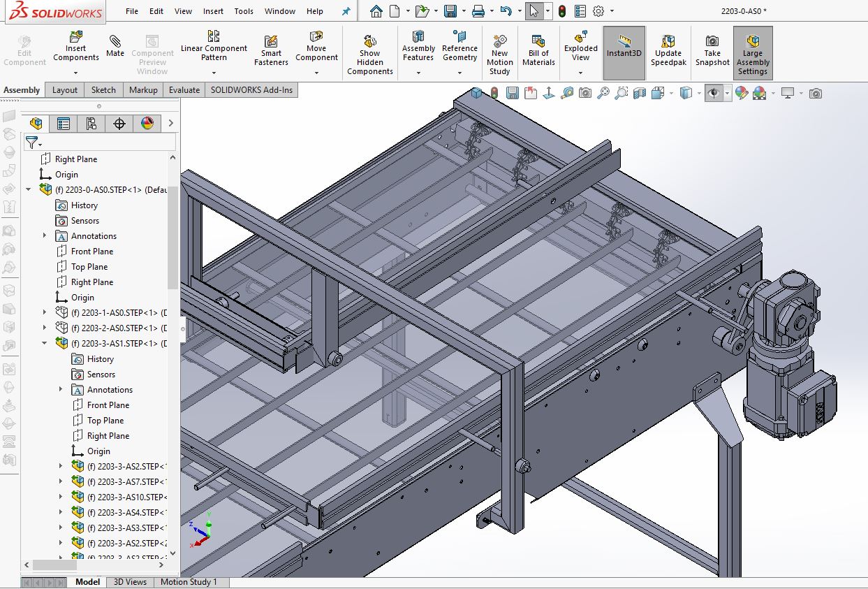
Task: Expand more manager tabs chevron
Action: [170, 124]
